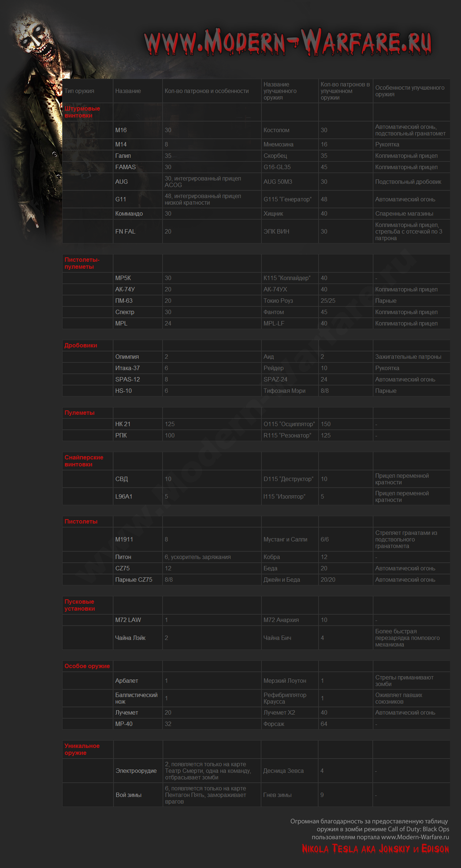Click the 'Мустанг и Салли' cell
This screenshot has width=461, height=868.
click(290, 540)
